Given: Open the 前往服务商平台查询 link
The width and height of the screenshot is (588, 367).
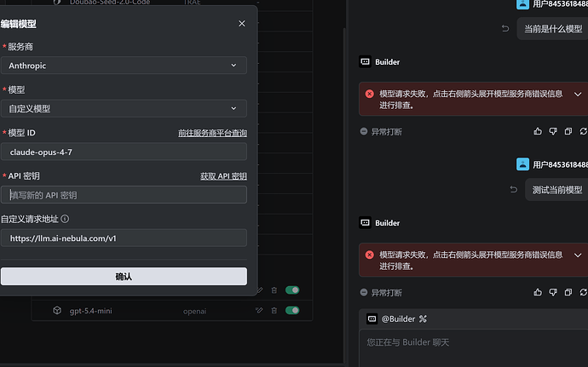Looking at the screenshot, I should pos(212,133).
